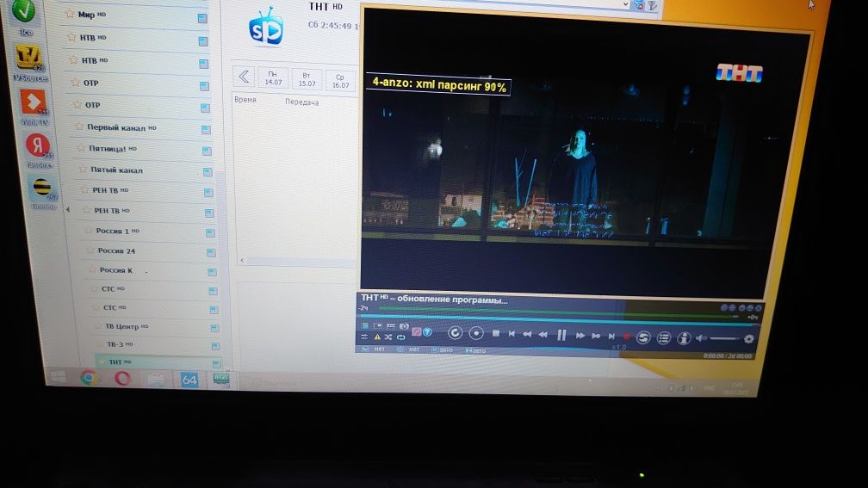Open the 64 app taskbar icon
Viewport: 868px width, 488px height.
pos(189,380)
